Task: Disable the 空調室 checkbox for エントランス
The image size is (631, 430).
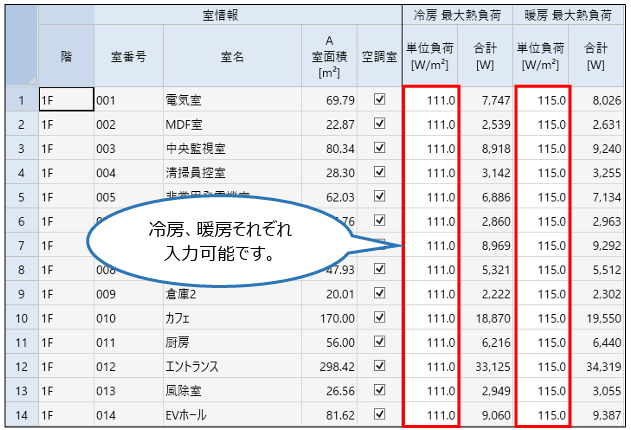Action: (379, 365)
